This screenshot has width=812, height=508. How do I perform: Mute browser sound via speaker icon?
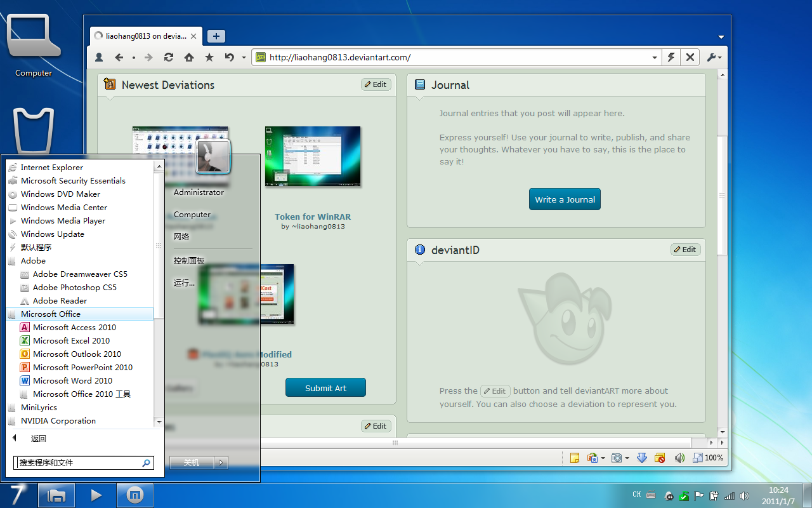pyautogui.click(x=679, y=458)
